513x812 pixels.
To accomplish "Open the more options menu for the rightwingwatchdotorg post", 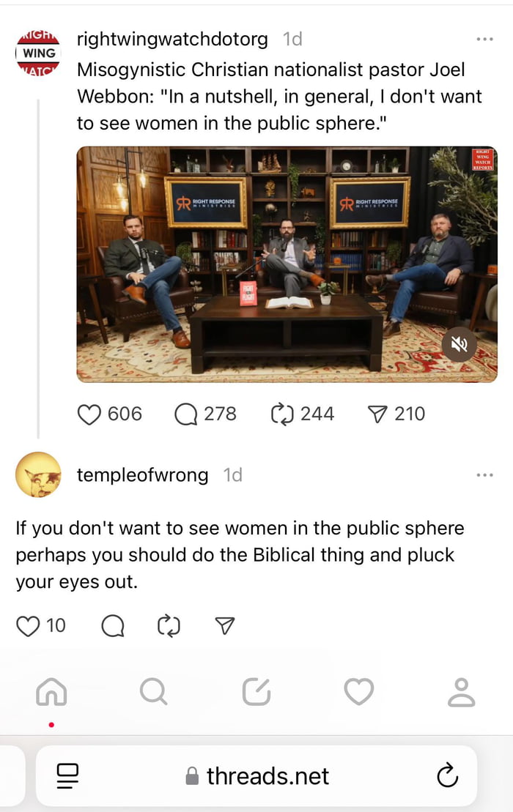I will (x=484, y=40).
